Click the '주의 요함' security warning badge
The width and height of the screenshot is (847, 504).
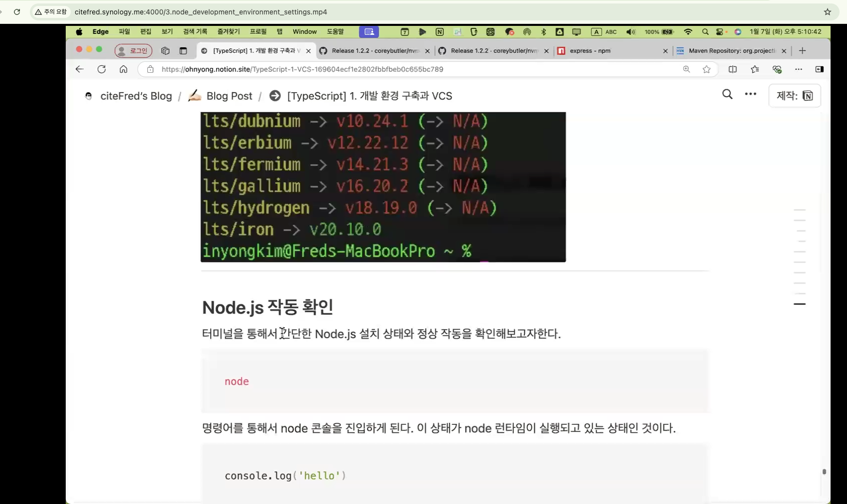[x=50, y=12]
